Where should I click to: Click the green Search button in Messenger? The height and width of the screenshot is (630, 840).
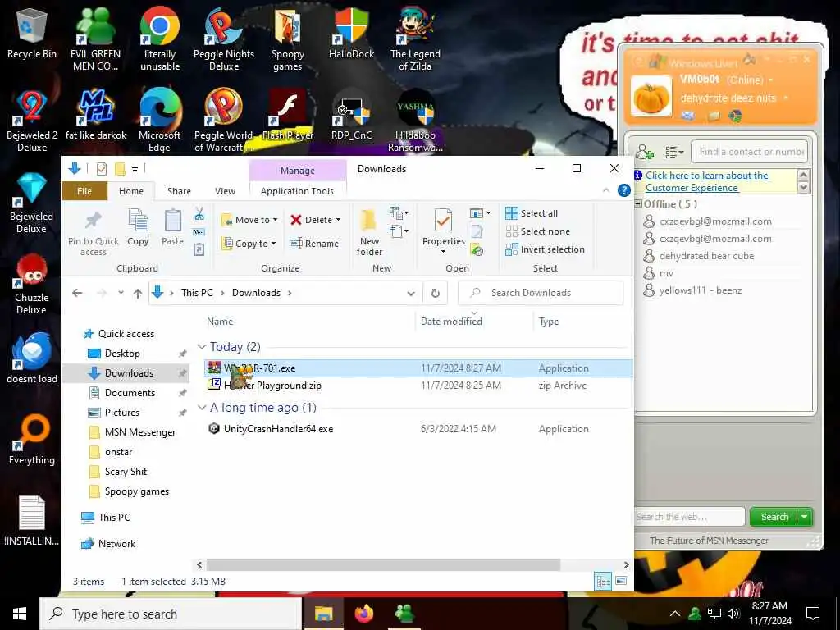pos(774,517)
